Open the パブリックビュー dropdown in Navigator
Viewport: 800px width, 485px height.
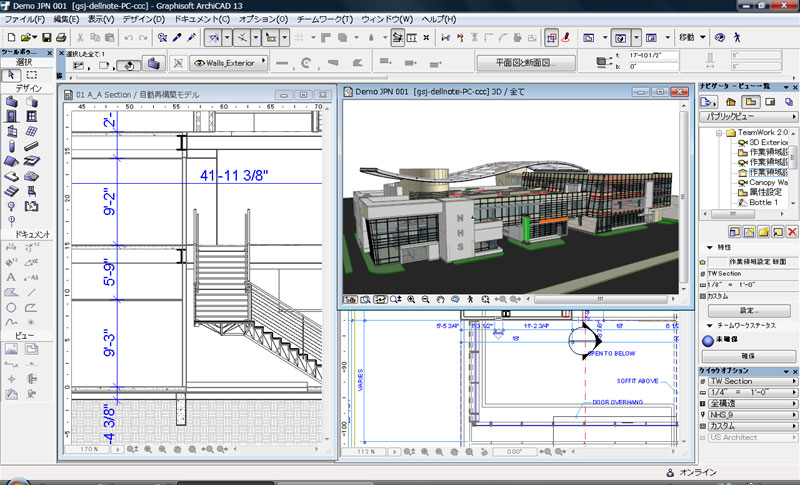tap(748, 117)
